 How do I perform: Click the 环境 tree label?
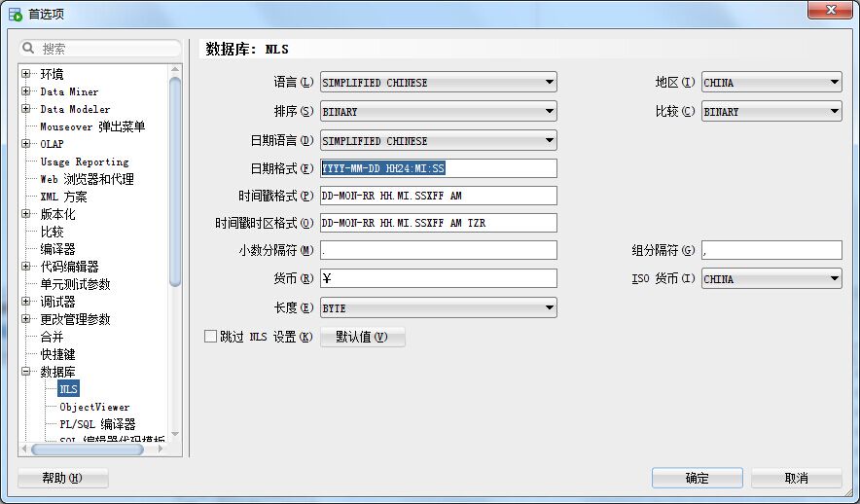tap(53, 74)
